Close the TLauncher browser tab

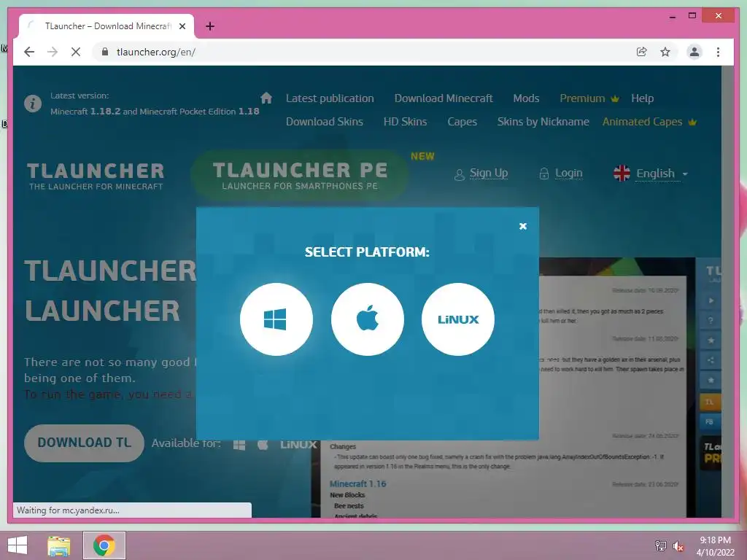click(182, 26)
